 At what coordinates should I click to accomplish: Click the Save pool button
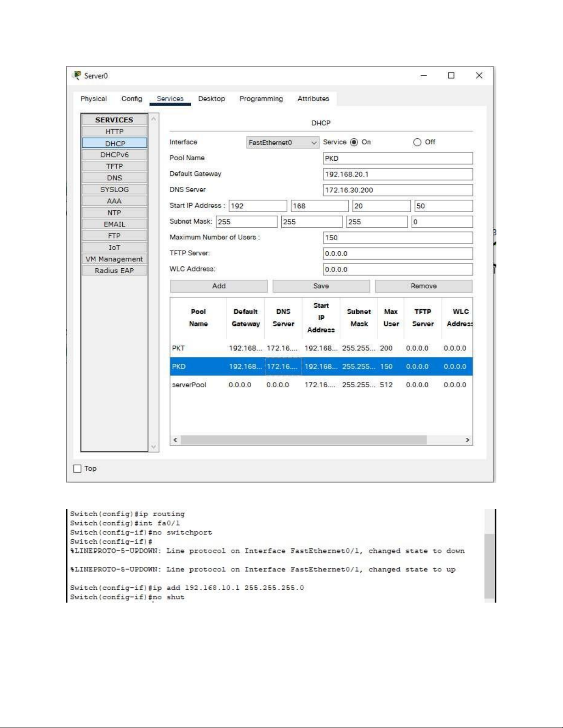[321, 286]
